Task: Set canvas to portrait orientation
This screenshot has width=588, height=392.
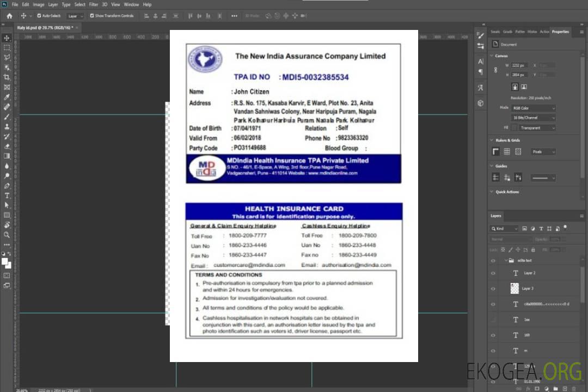Action: click(515, 87)
